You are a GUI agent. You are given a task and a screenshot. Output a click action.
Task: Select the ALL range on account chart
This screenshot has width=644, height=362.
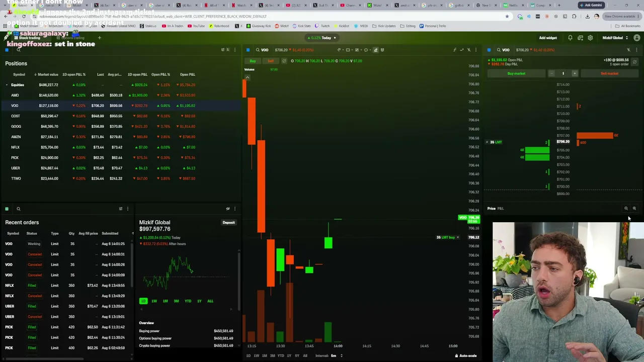pyautogui.click(x=210, y=301)
